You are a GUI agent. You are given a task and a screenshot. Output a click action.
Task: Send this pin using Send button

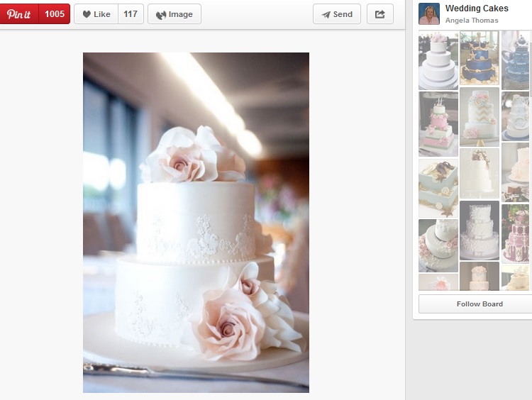click(x=337, y=14)
